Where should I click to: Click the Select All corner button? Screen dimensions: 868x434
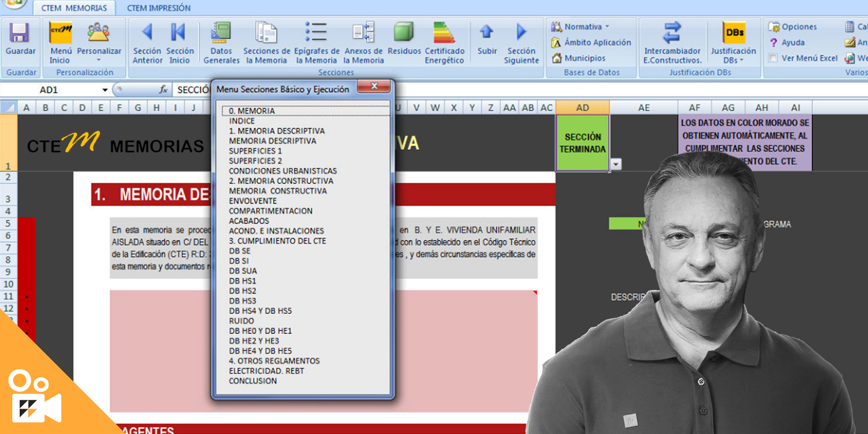[9, 108]
